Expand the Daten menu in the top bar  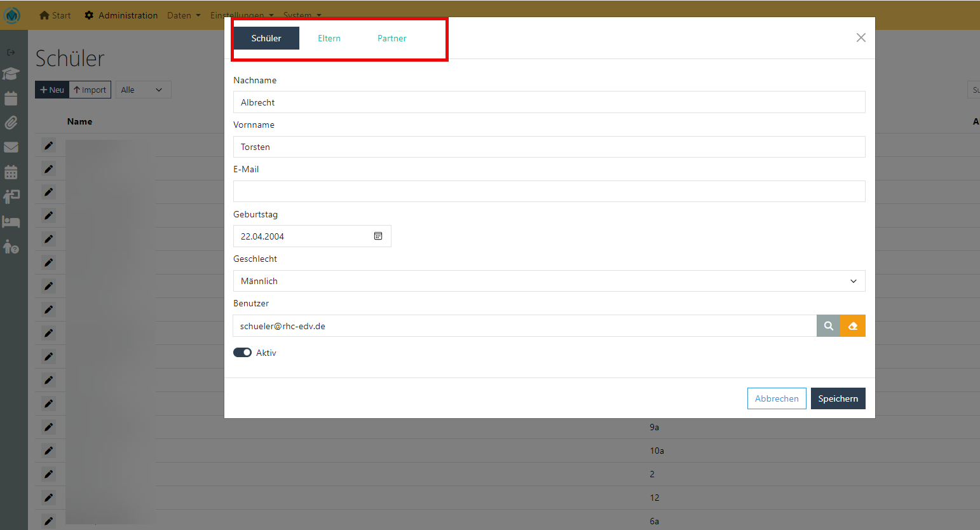point(184,15)
